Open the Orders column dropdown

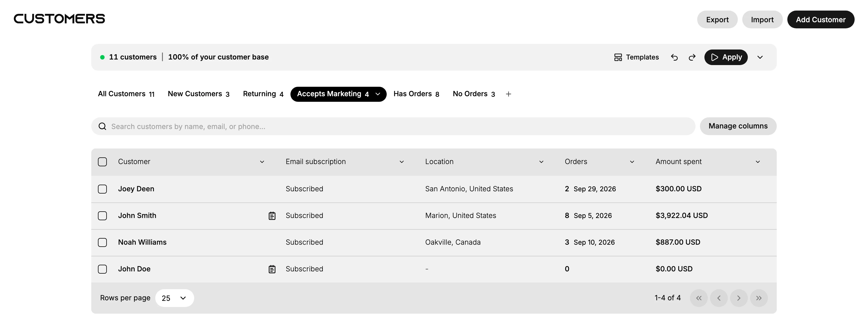click(x=632, y=162)
